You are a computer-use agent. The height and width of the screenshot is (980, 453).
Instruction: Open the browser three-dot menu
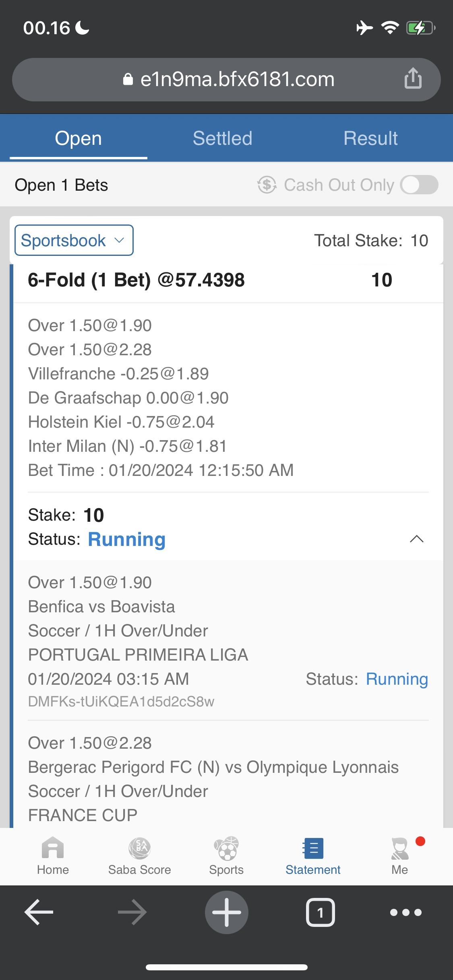click(405, 912)
